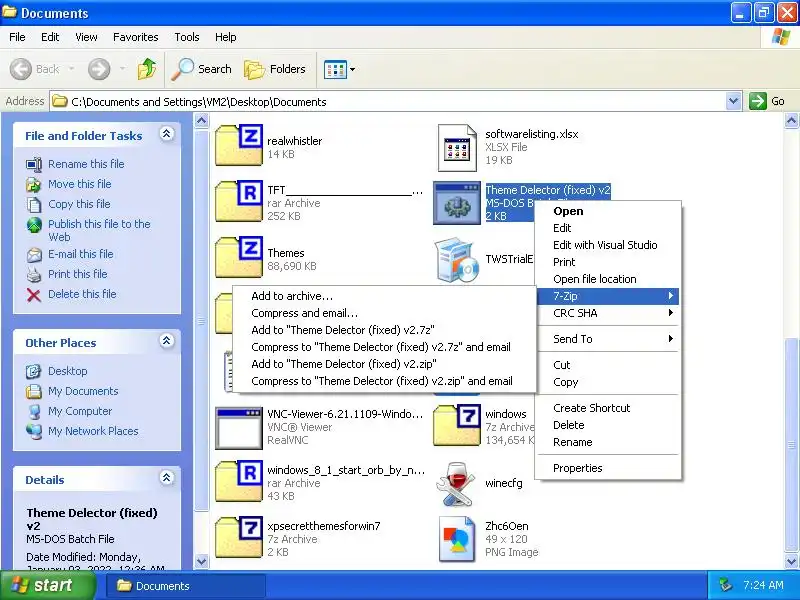
Task: Click the Forward arrow icon
Action: pyautogui.click(x=99, y=69)
